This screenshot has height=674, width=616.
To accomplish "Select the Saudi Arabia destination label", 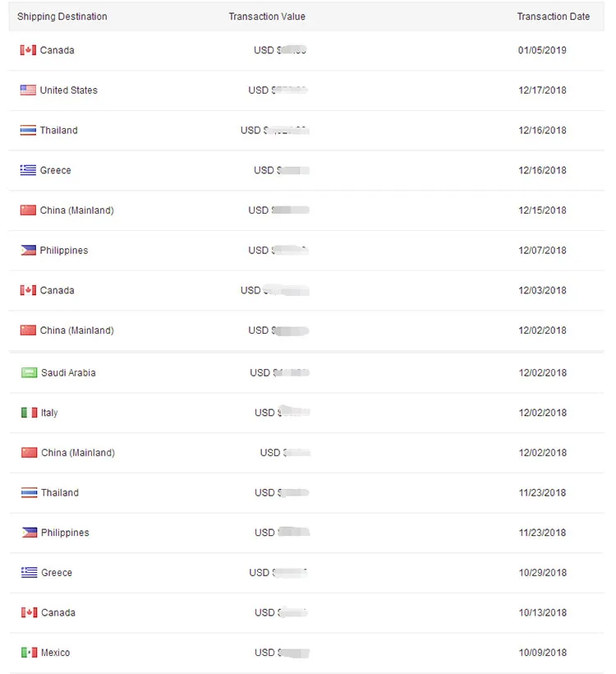I will pyautogui.click(x=68, y=373).
